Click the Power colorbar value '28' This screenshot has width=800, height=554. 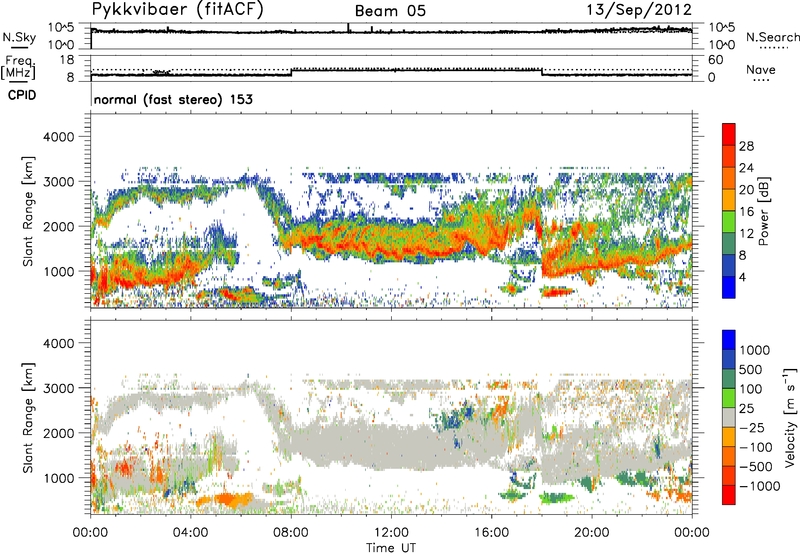[x=746, y=146]
